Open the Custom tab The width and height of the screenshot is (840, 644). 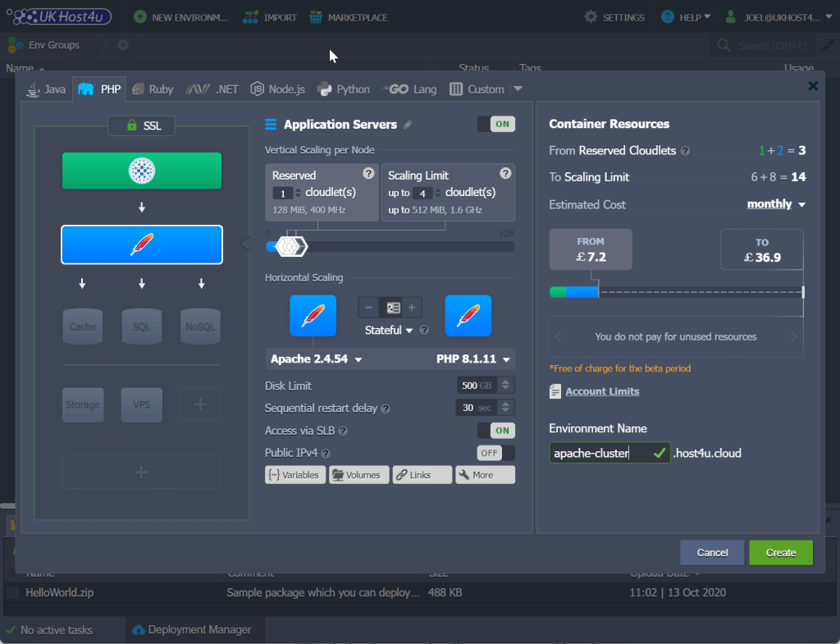[477, 89]
